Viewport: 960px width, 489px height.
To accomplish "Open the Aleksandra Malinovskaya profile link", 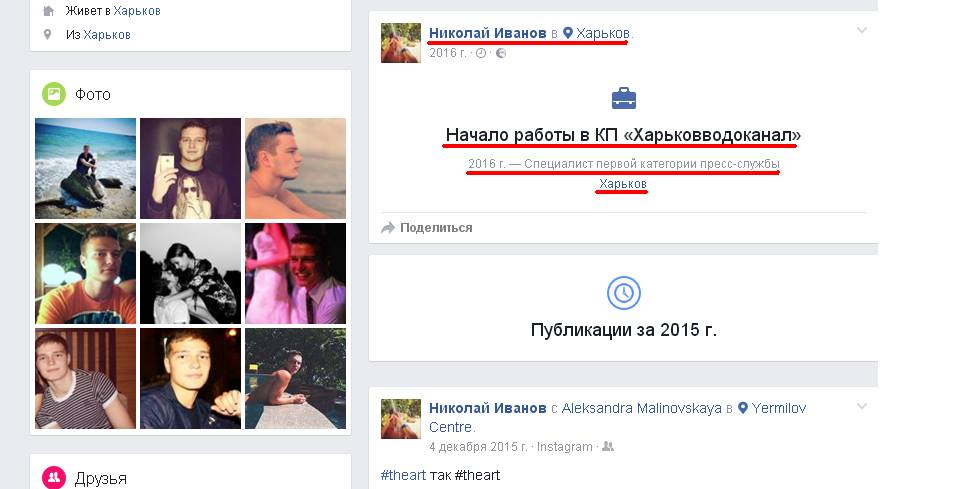I will tap(642, 408).
